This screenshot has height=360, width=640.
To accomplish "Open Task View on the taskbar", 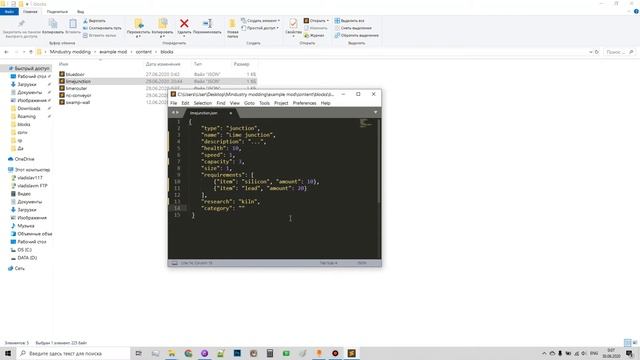I will [x=138, y=353].
